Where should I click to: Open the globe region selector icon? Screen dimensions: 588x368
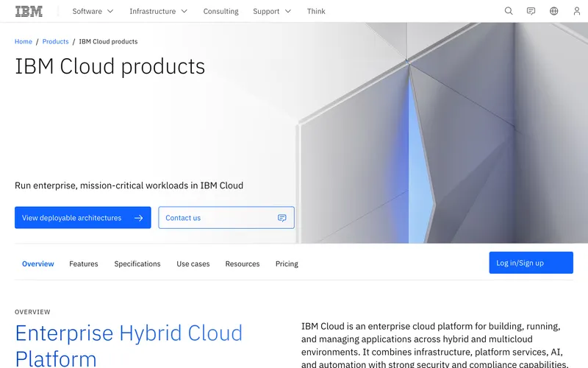click(554, 11)
